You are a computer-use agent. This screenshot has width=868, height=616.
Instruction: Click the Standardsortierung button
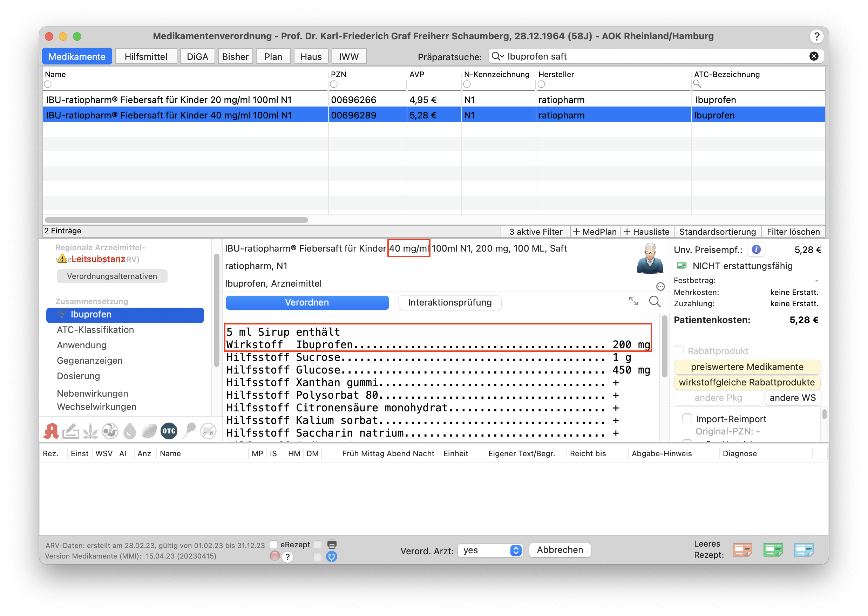coord(717,231)
